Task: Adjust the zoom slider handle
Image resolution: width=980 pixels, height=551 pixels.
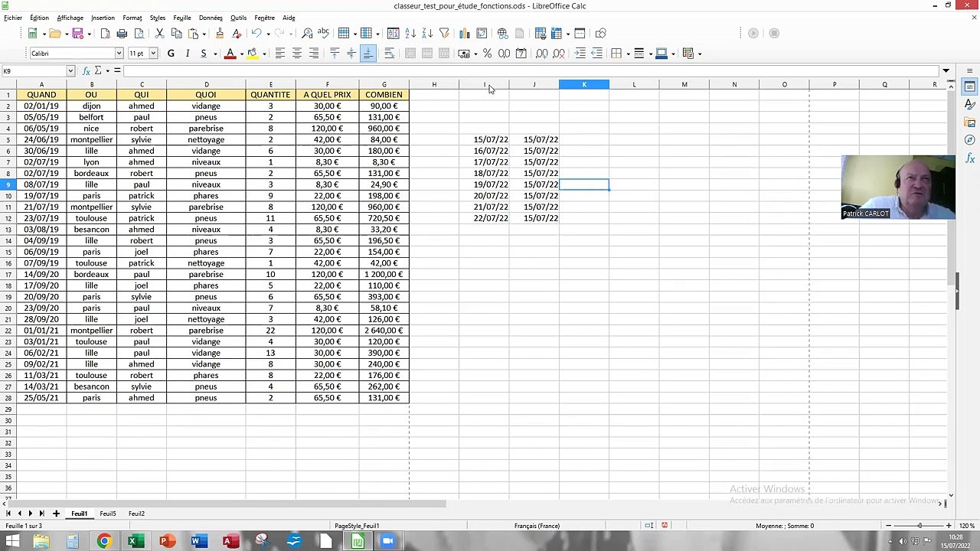Action: pyautogui.click(x=920, y=526)
